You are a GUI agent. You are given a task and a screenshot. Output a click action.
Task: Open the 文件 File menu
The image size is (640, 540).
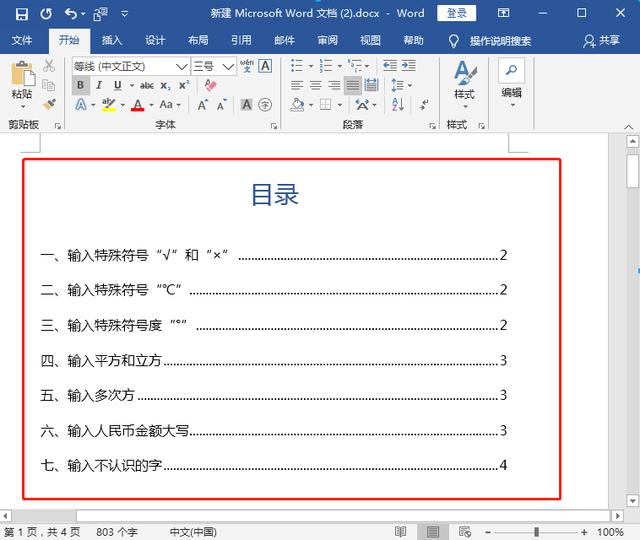[22, 40]
